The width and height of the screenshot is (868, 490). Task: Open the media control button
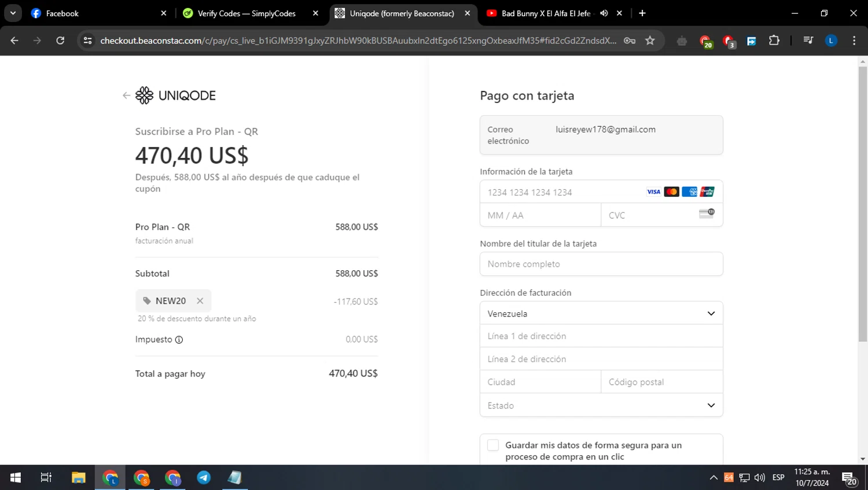(808, 40)
